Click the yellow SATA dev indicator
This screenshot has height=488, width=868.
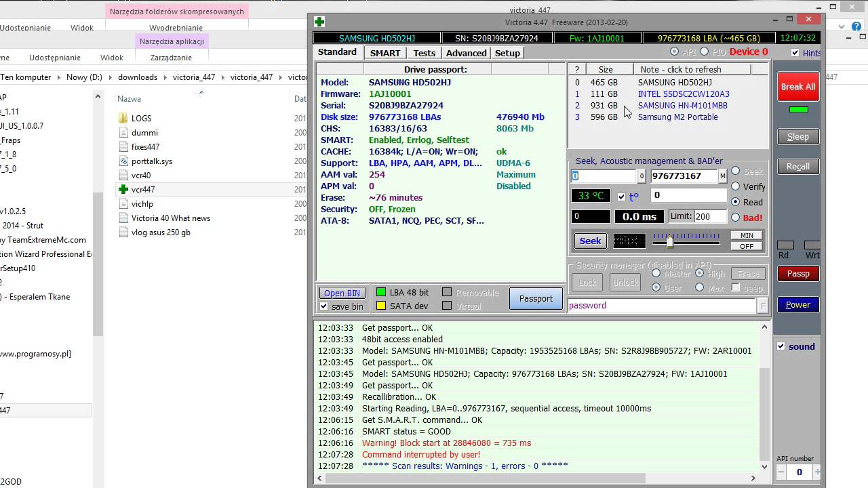pos(381,306)
